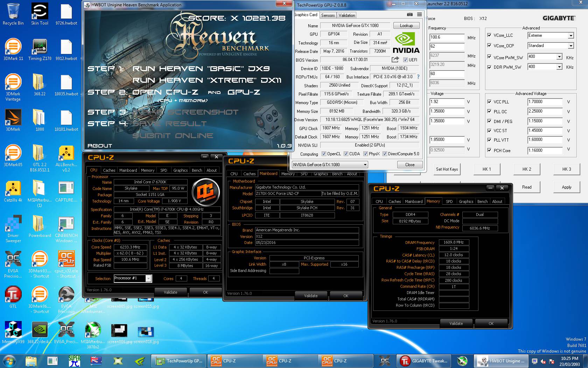Image resolution: width=588 pixels, height=368 pixels.
Task: Click the Lookup button in GPU-Z
Action: tap(406, 26)
